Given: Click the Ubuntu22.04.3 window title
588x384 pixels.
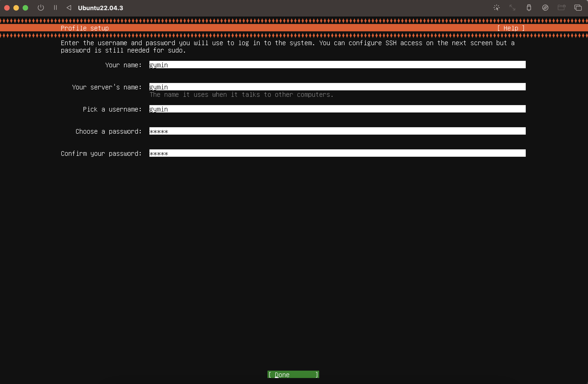Looking at the screenshot, I should 100,8.
